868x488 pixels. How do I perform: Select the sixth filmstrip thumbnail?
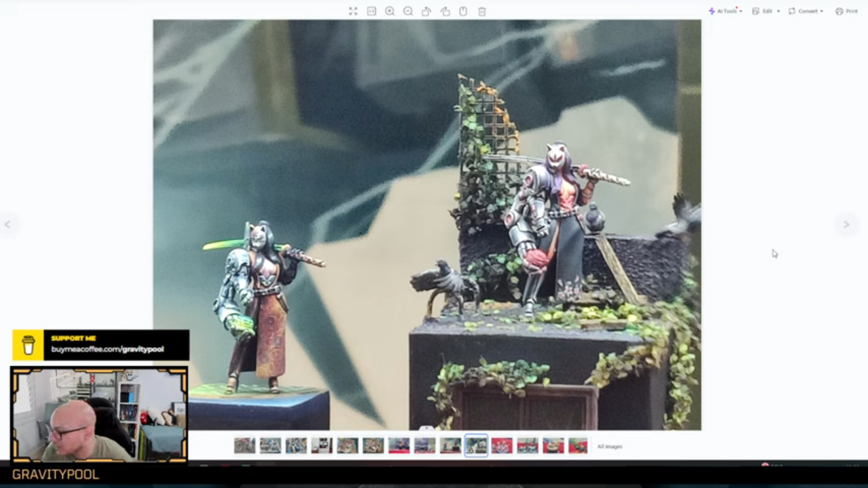374,445
